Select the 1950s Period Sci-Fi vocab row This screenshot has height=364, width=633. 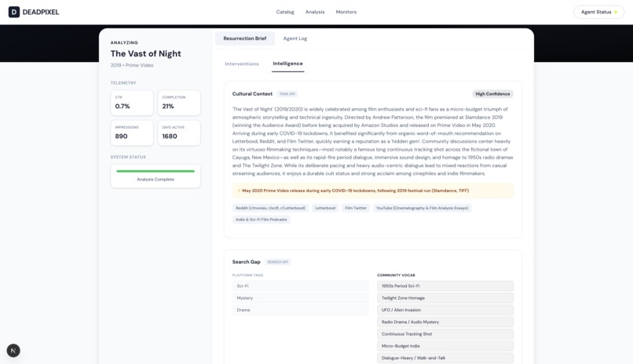click(445, 286)
